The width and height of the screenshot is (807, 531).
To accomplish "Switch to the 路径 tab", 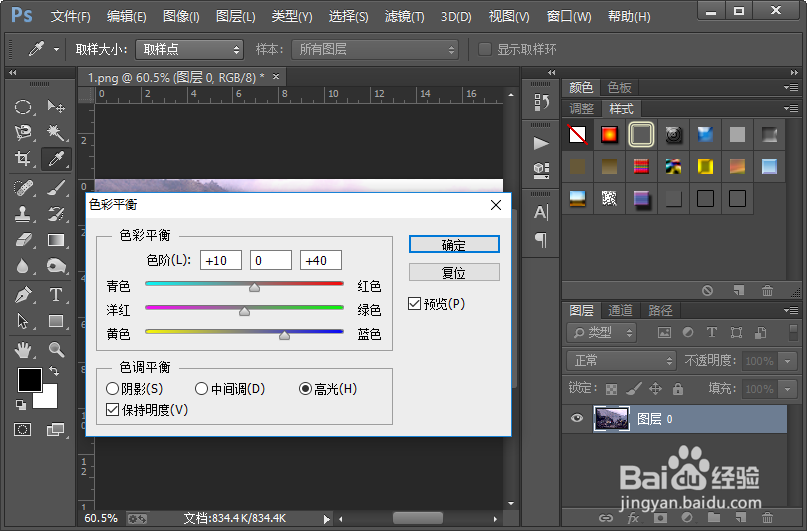I will (x=660, y=310).
